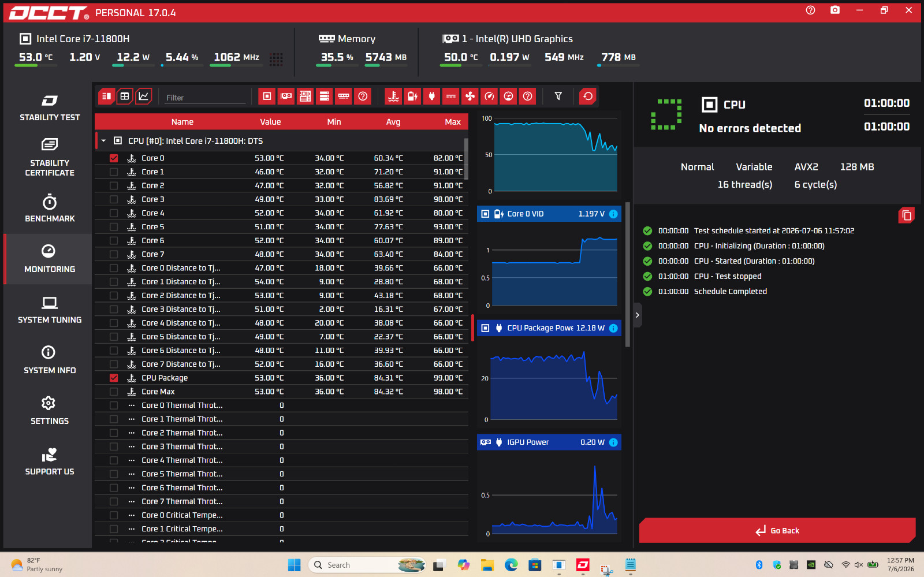The width and height of the screenshot is (924, 577).
Task: Collapse the side panel with the chevron arrow
Action: pyautogui.click(x=638, y=315)
